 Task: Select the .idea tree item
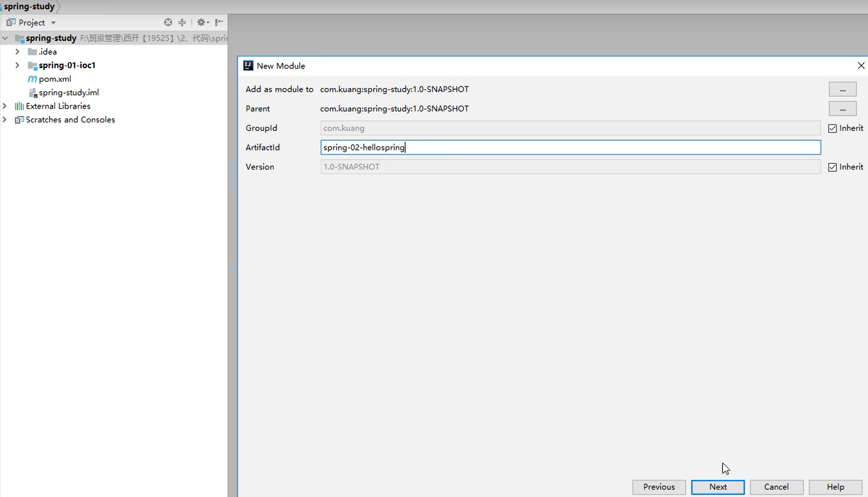coord(48,51)
